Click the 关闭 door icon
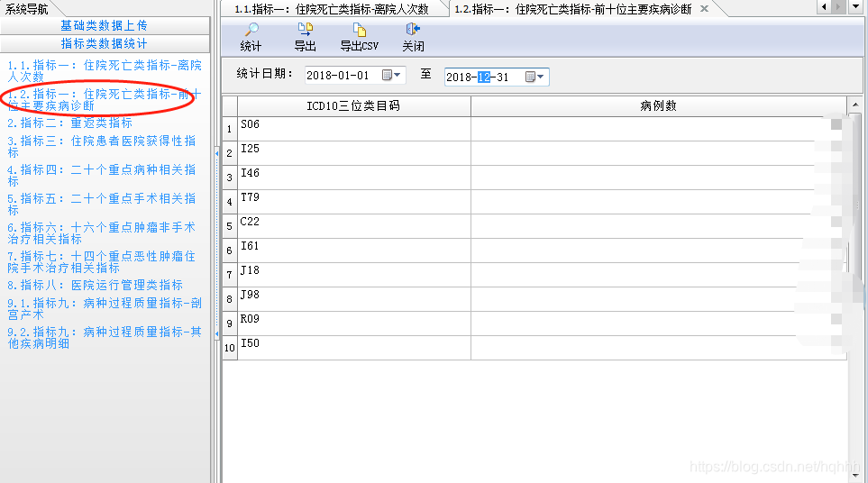 click(x=413, y=29)
